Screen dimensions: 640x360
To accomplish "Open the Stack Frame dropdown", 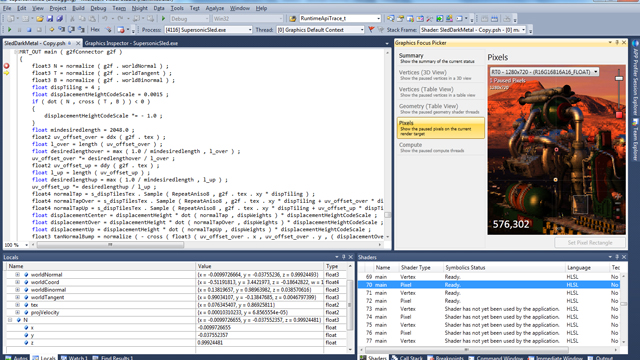I will point(473,30).
